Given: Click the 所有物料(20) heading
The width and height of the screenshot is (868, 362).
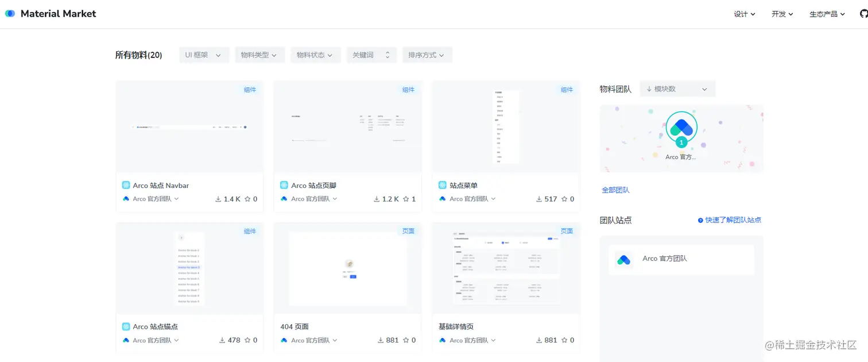Looking at the screenshot, I should 138,55.
